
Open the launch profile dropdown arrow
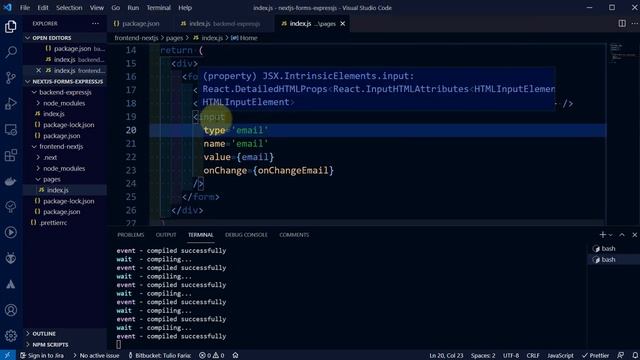611,235
